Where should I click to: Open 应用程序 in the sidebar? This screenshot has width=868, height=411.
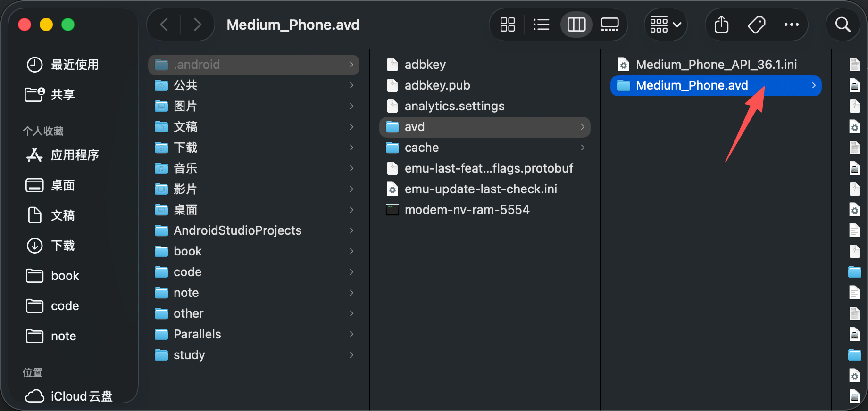(75, 155)
